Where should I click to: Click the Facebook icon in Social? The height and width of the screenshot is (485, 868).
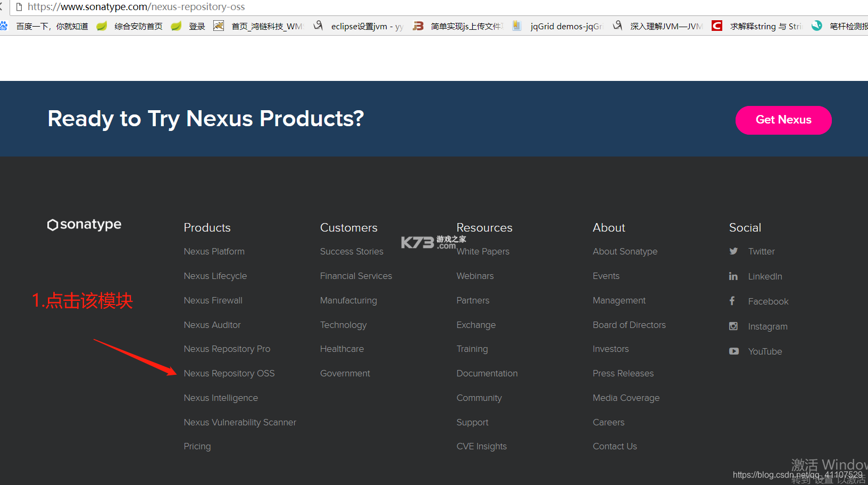(732, 301)
